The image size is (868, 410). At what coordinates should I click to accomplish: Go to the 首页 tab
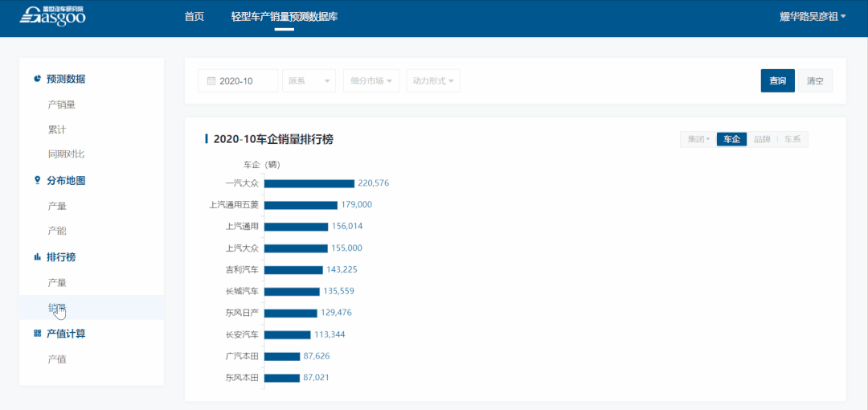194,17
